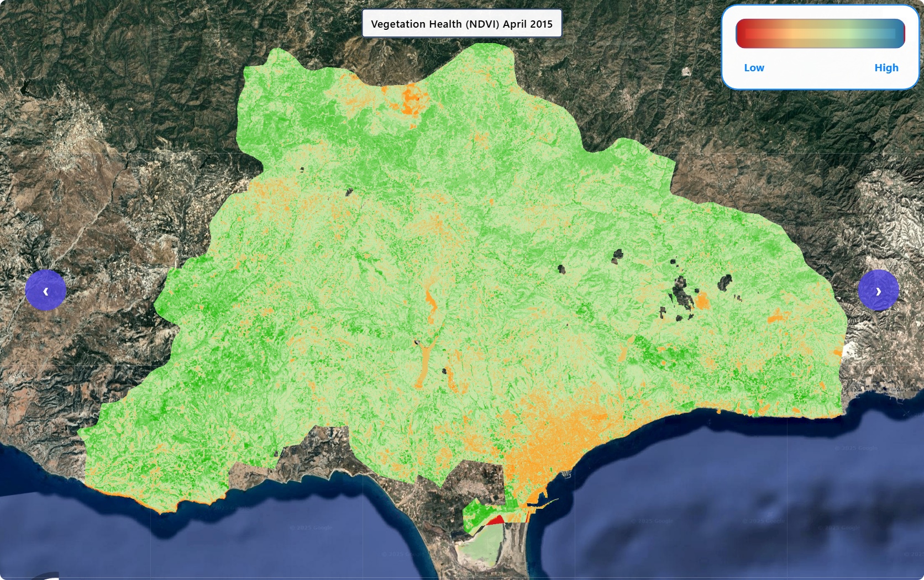Click the red low-NDVI patch near the salt lake
The width and height of the screenshot is (924, 580).
(496, 520)
